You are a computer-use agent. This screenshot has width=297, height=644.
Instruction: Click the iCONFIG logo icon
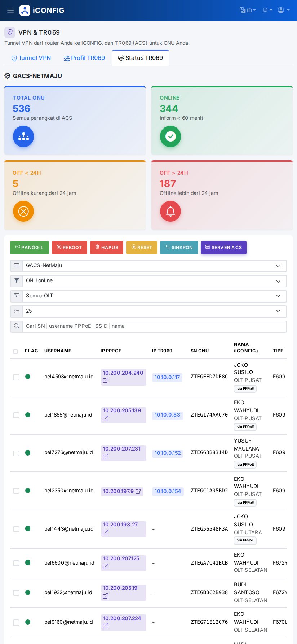25,10
